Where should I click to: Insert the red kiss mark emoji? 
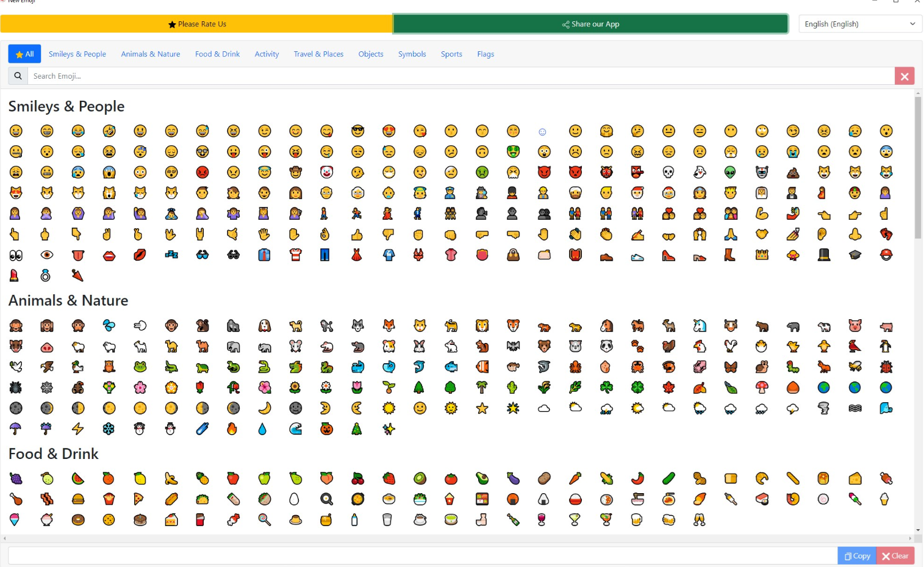click(140, 255)
